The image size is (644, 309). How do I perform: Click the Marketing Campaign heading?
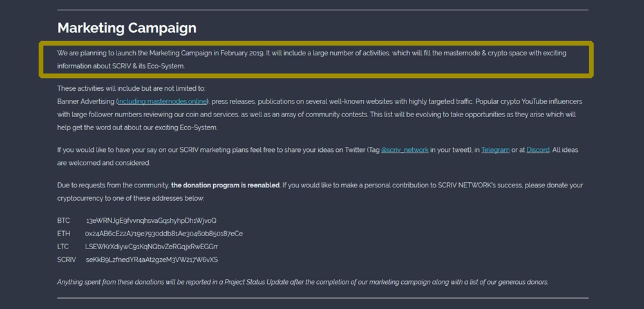point(127,28)
